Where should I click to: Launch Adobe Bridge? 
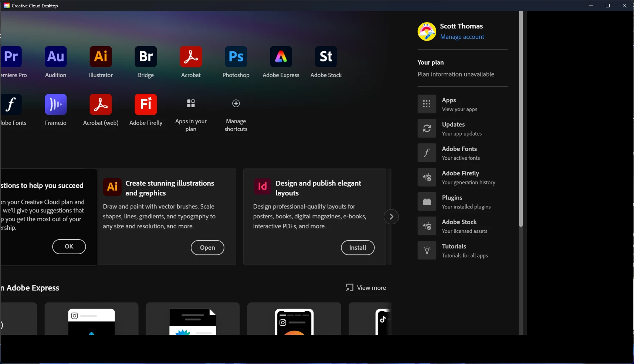pos(146,57)
